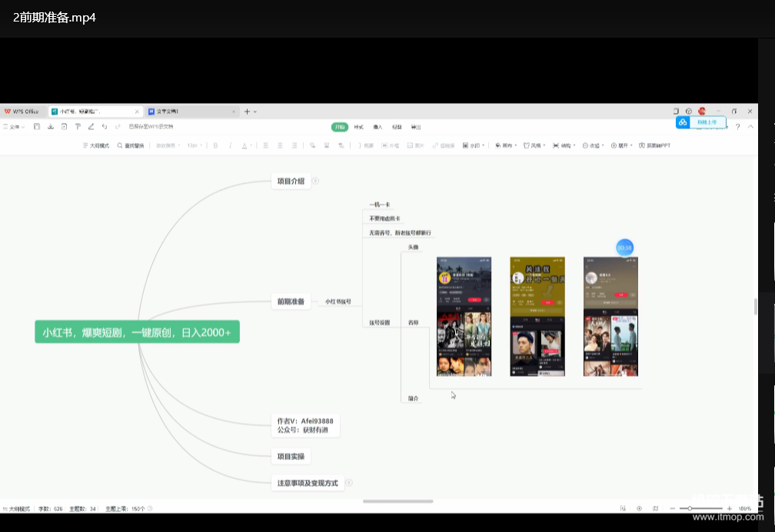Open the font color picker
The height and width of the screenshot is (532, 775).
tap(246, 145)
